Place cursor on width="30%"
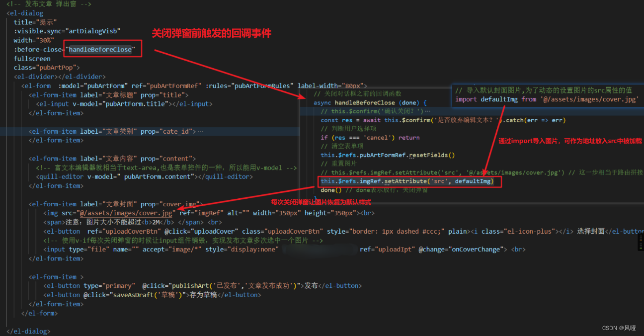This screenshot has height=336, width=644. coord(34,40)
